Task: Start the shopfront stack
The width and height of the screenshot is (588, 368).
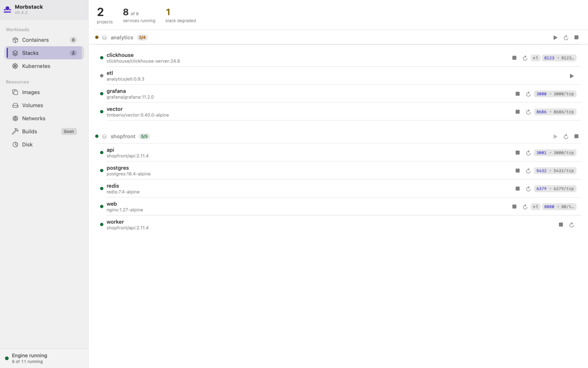Action: (555, 137)
